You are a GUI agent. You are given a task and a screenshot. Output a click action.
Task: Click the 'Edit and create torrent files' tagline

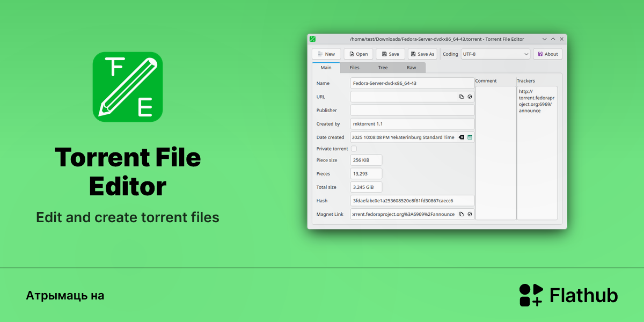[x=128, y=217]
